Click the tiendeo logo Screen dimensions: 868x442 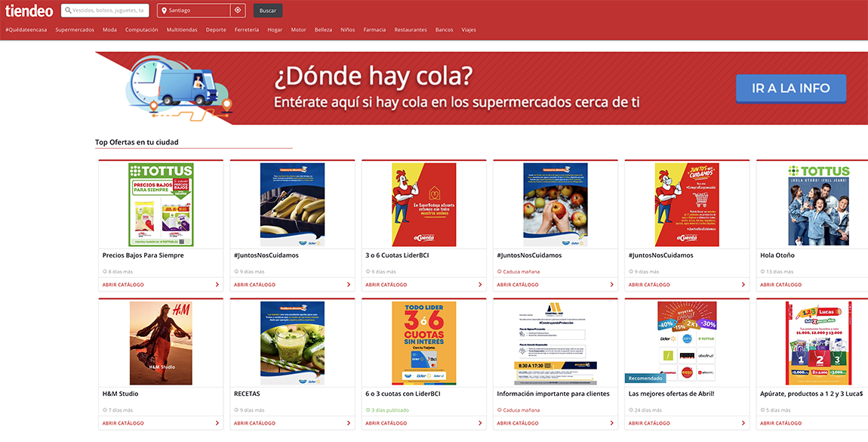coord(29,11)
